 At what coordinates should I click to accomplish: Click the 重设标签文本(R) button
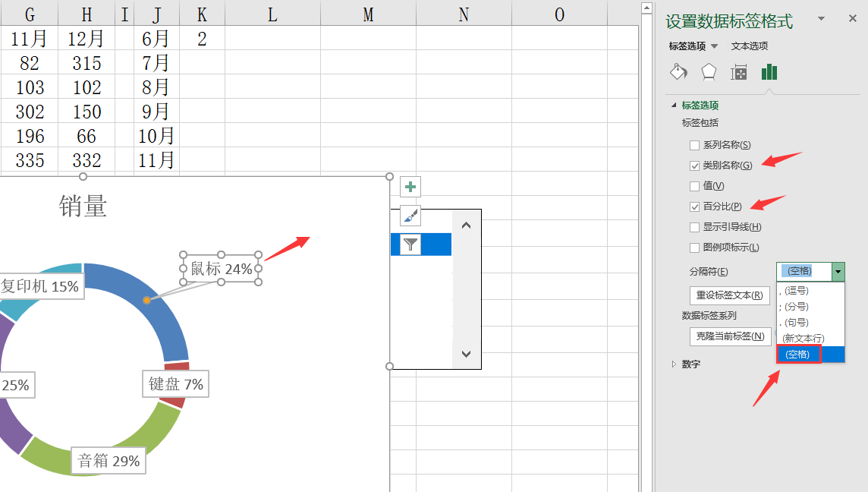pyautogui.click(x=730, y=295)
